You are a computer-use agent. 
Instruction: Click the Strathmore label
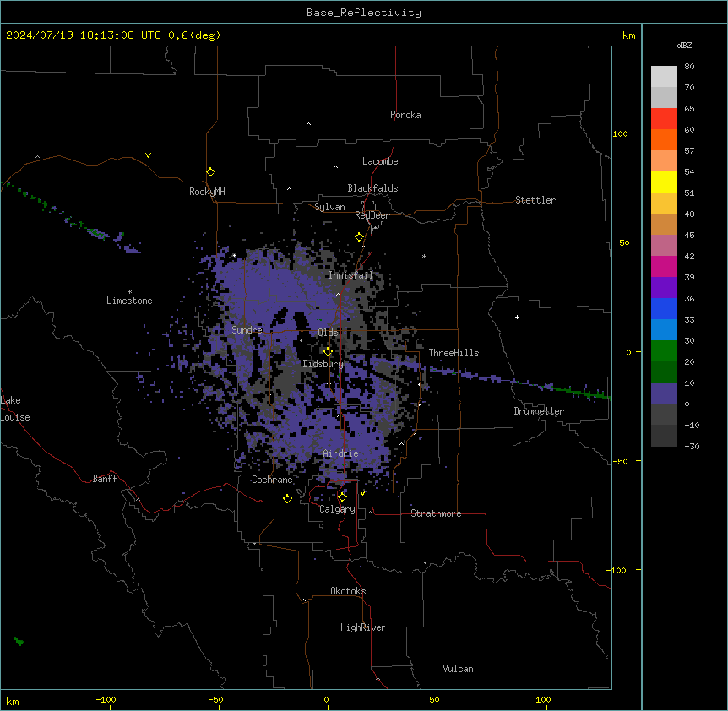click(x=436, y=513)
